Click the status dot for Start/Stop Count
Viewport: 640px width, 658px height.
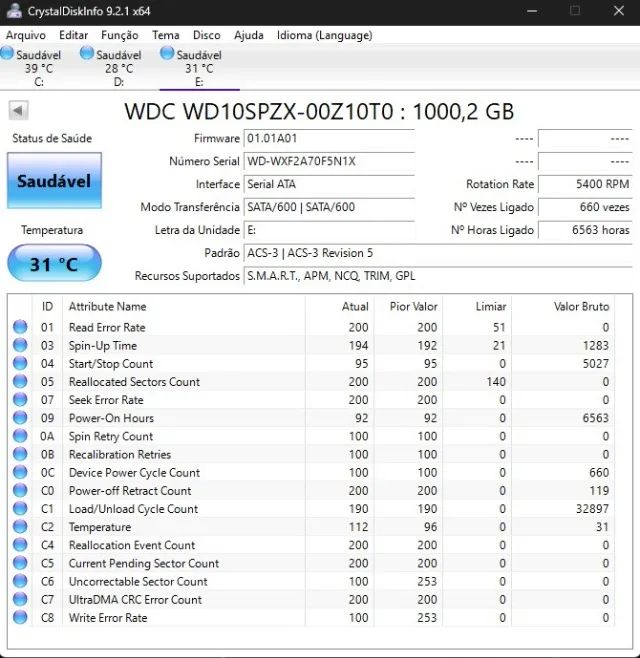point(20,363)
